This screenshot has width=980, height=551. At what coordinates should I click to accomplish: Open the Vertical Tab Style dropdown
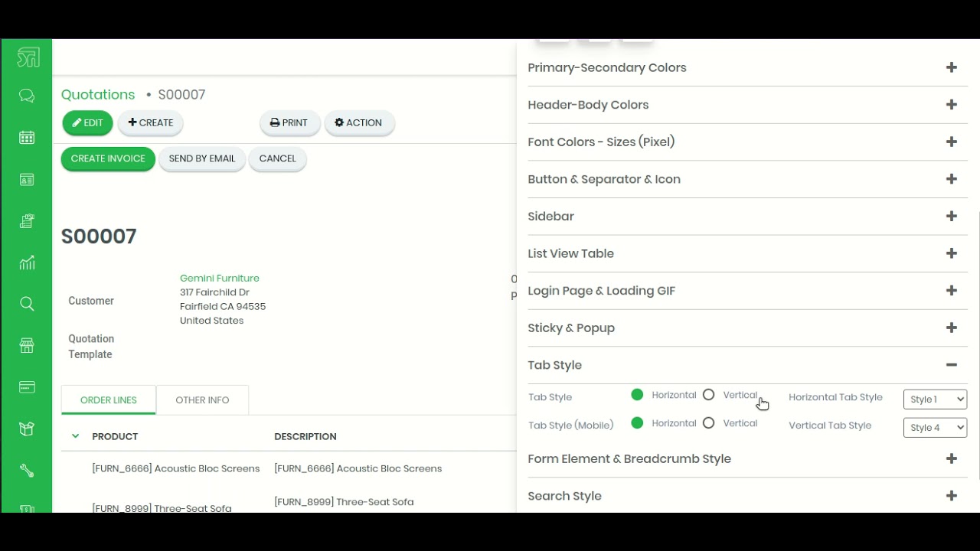(935, 427)
